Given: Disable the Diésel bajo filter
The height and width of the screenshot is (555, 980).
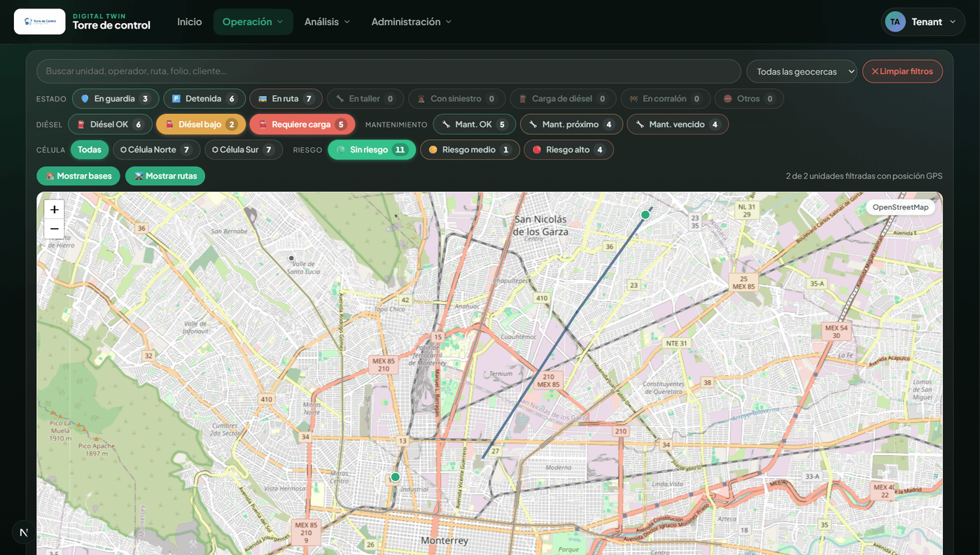Looking at the screenshot, I should point(201,125).
